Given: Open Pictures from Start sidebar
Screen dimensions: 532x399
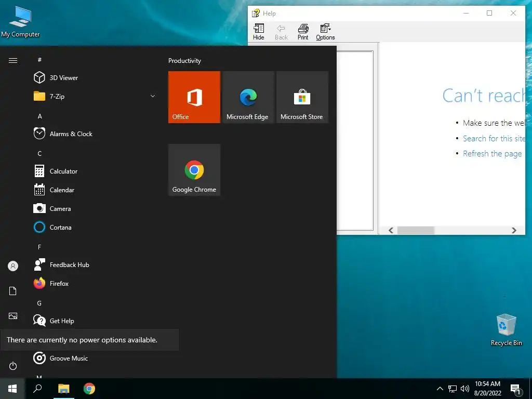Looking at the screenshot, I should pos(13,316).
